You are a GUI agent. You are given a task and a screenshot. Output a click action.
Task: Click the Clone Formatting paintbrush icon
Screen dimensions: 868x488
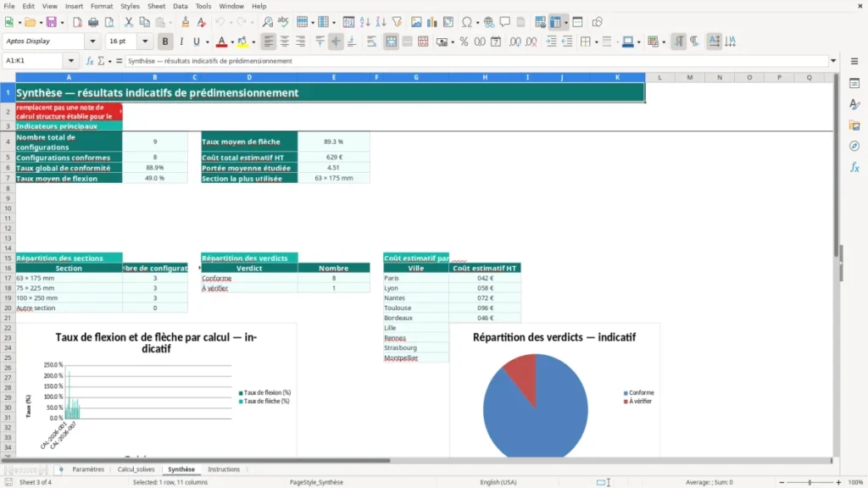(186, 22)
